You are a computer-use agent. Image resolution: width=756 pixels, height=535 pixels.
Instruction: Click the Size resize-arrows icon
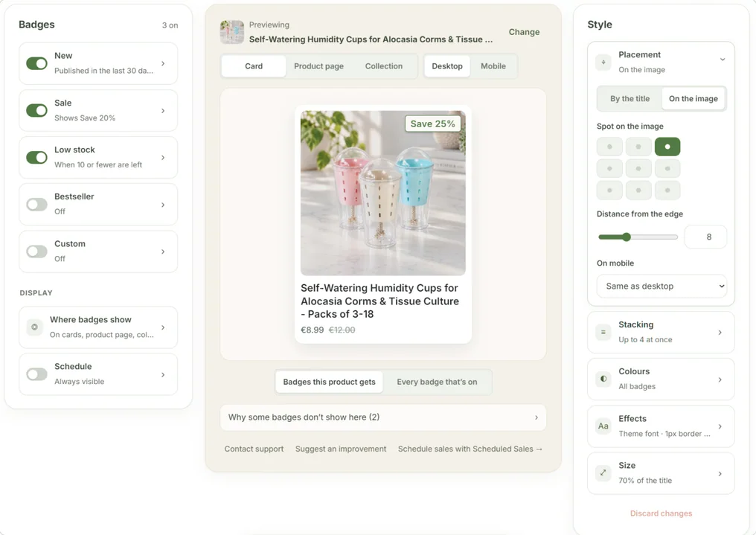tap(603, 472)
